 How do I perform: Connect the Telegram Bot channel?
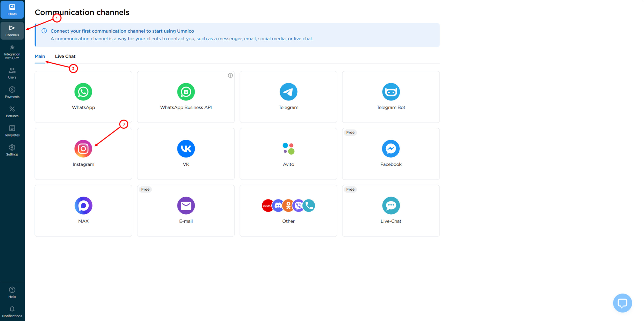pyautogui.click(x=390, y=97)
